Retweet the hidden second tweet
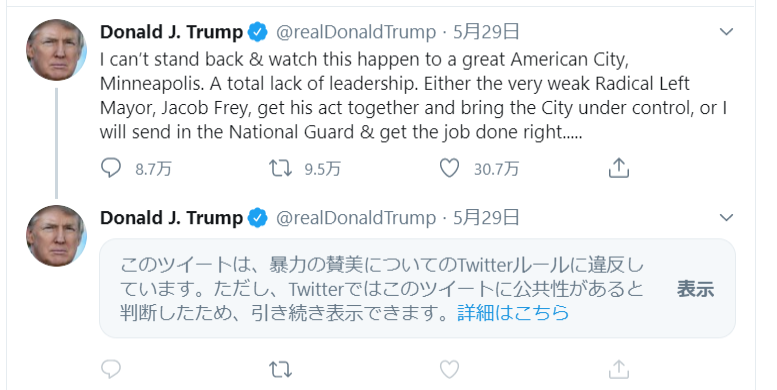The height and width of the screenshot is (390, 777). click(280, 369)
